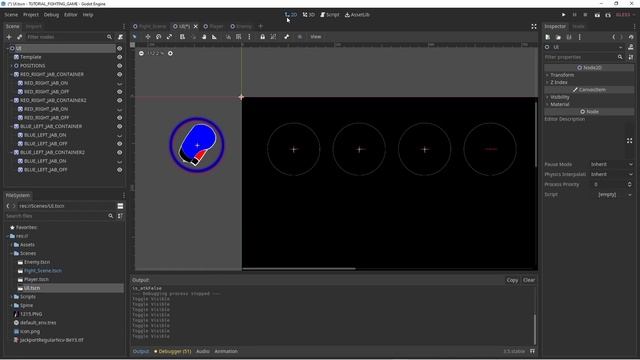Screen dimensions: 640x360
Task: Collapse the BLUE_LEFT_JAB_CONTAINER node
Action: pyautogui.click(x=11, y=126)
